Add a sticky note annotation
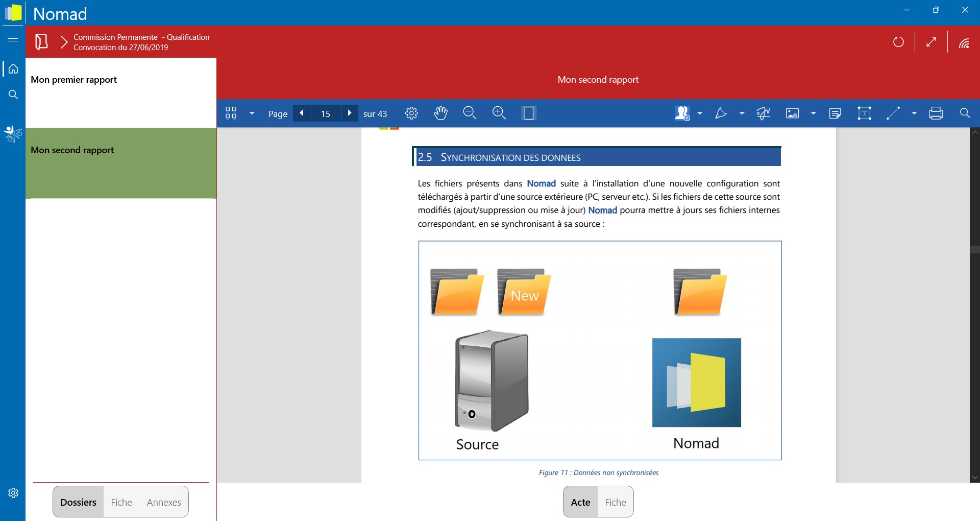Viewport: 980px width, 521px height. click(x=835, y=113)
